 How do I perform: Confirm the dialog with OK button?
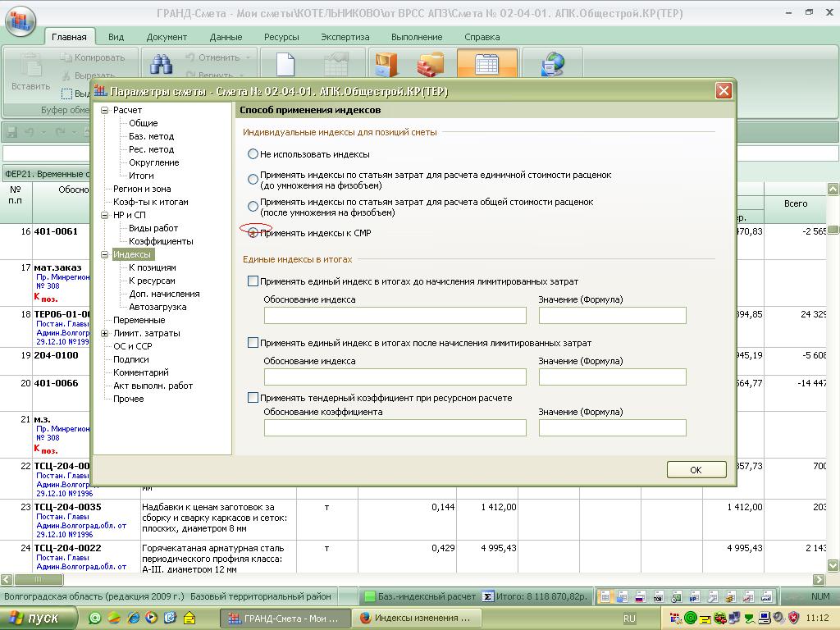click(x=696, y=470)
